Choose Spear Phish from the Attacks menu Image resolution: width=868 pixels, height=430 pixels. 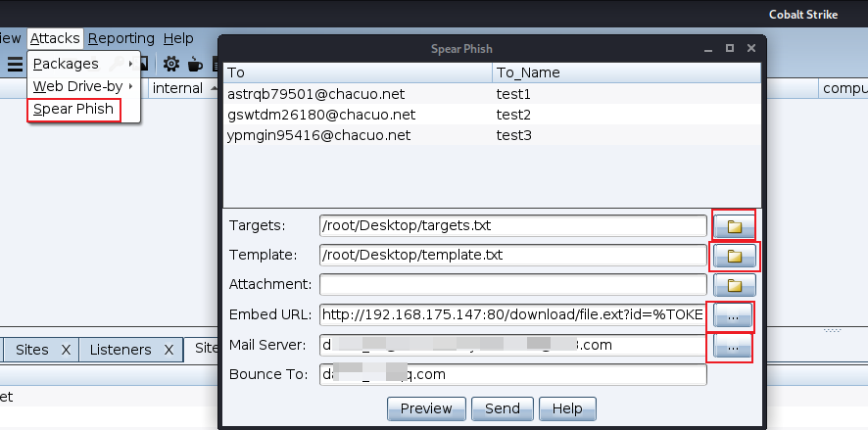[73, 109]
